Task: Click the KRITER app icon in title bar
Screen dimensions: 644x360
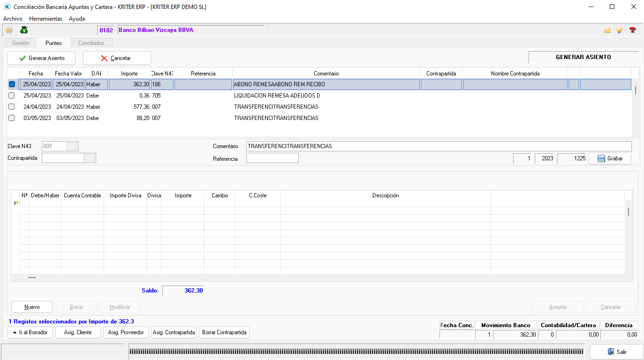Action: coord(7,7)
